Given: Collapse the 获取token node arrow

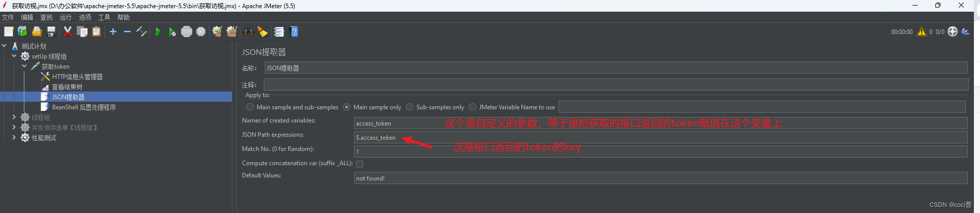Looking at the screenshot, I should (x=24, y=66).
